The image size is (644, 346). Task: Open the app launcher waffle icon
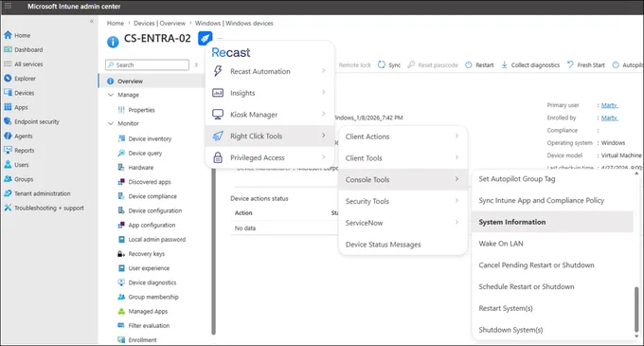pos(8,7)
